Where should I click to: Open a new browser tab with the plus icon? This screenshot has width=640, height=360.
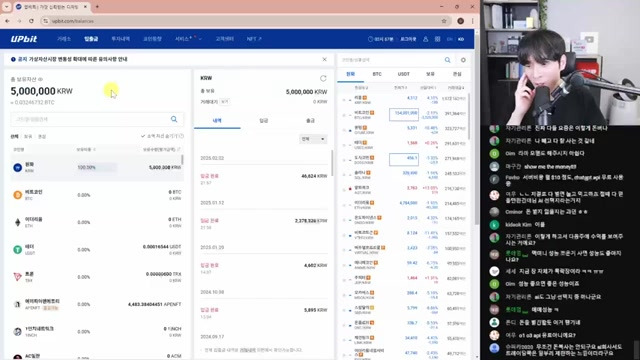[97, 7]
